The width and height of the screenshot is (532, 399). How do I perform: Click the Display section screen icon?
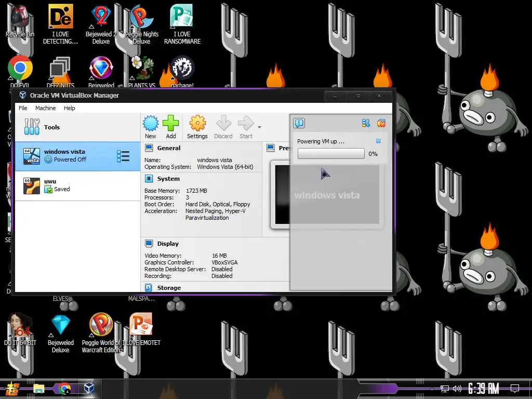pos(149,244)
